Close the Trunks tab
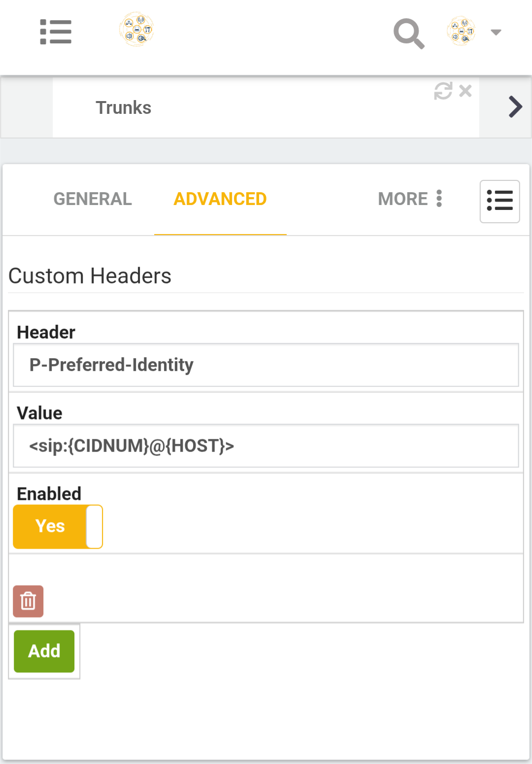 click(x=465, y=91)
